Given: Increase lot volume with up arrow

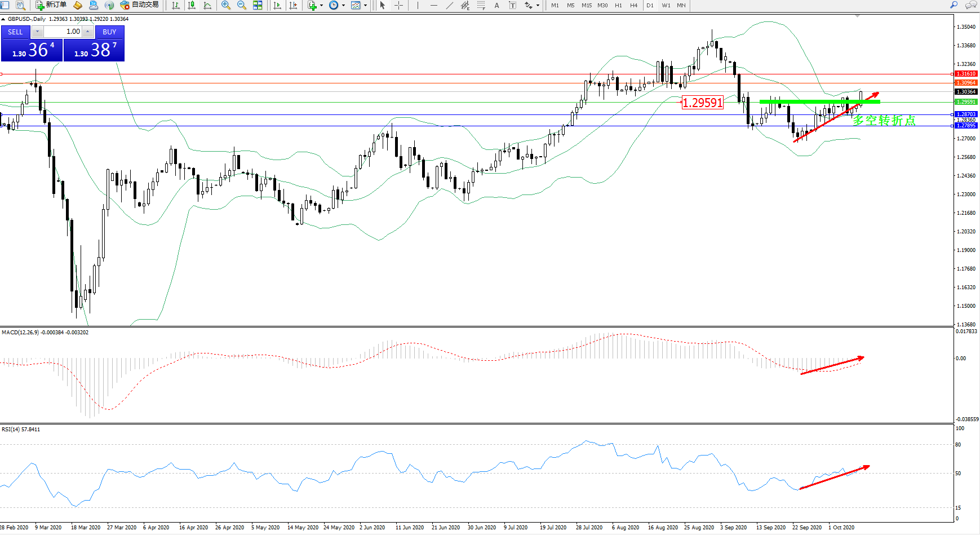Looking at the screenshot, I should click(88, 32).
